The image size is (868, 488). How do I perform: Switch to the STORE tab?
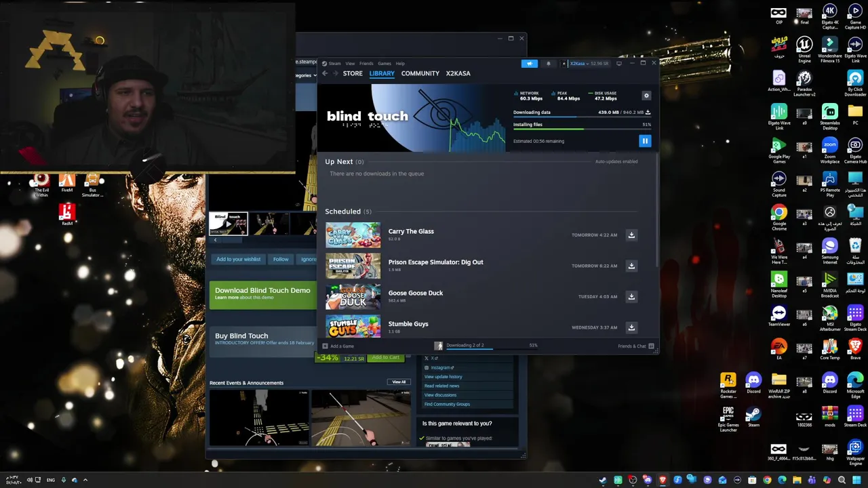(353, 73)
